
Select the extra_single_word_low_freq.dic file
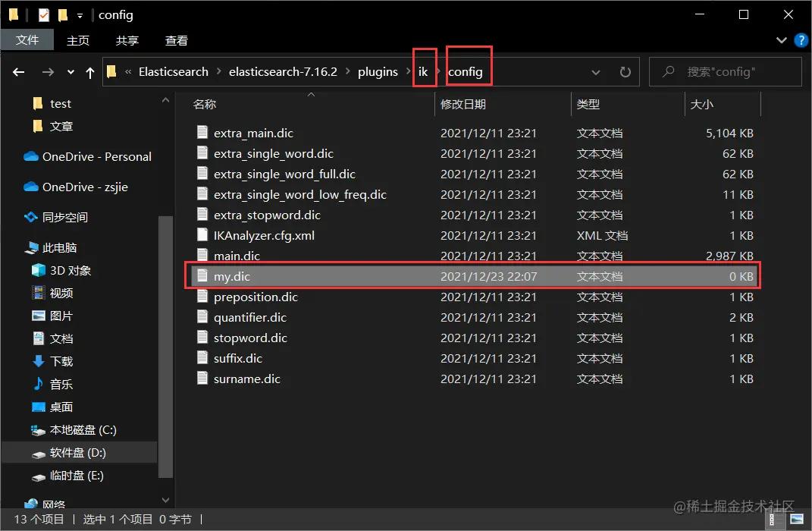pos(473,195)
